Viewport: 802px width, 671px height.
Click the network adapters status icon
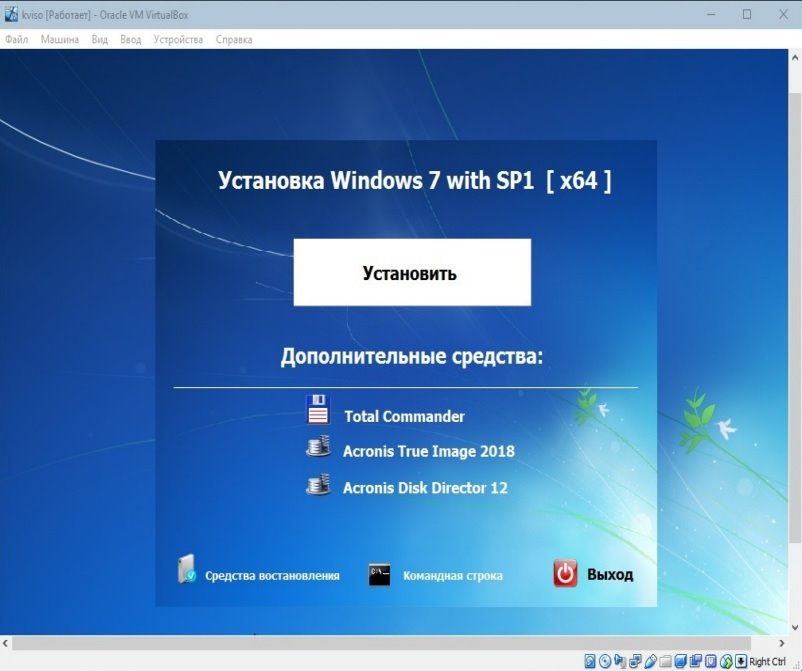(635, 661)
